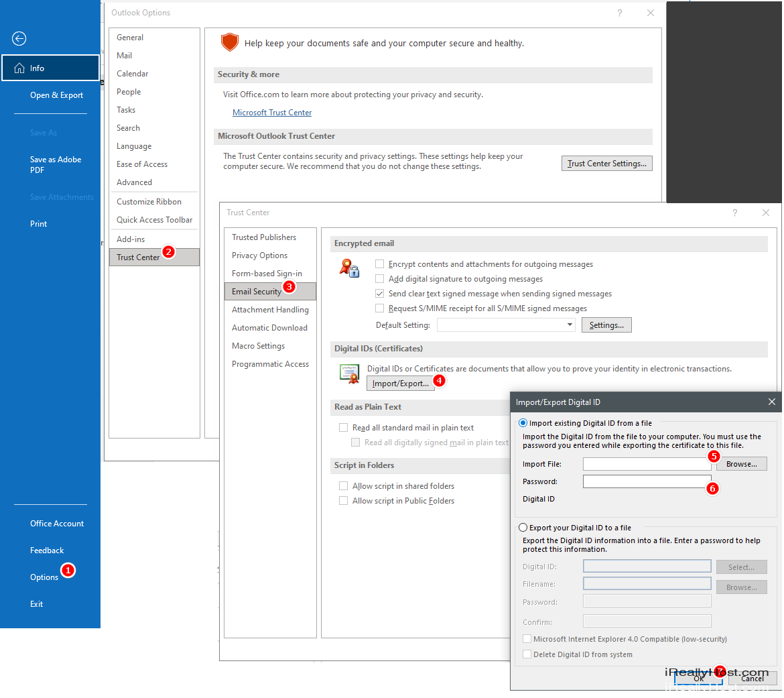This screenshot has height=698, width=784.
Task: Select Search category in Outlook Options
Action: pyautogui.click(x=154, y=128)
